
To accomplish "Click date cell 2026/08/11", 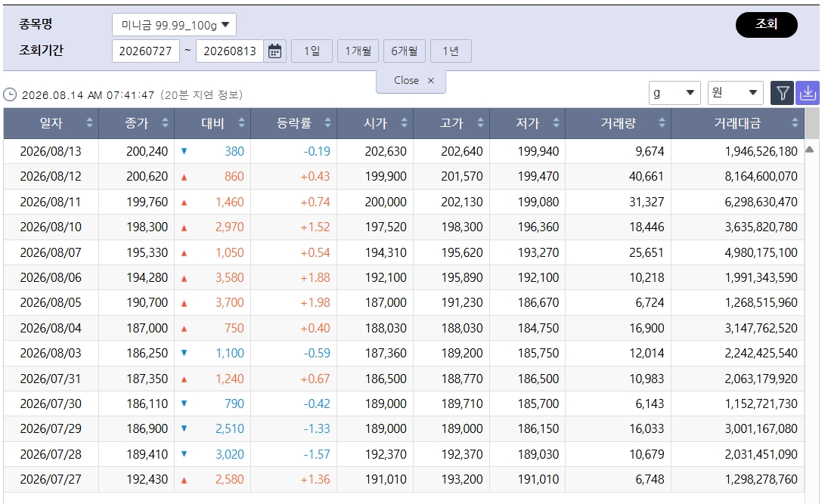I will (51, 202).
